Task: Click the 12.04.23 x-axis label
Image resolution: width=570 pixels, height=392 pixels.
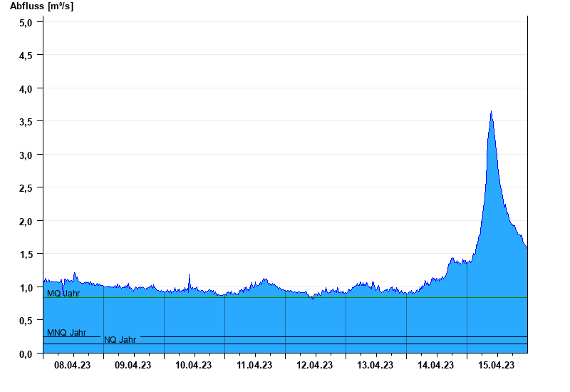Action: (315, 366)
